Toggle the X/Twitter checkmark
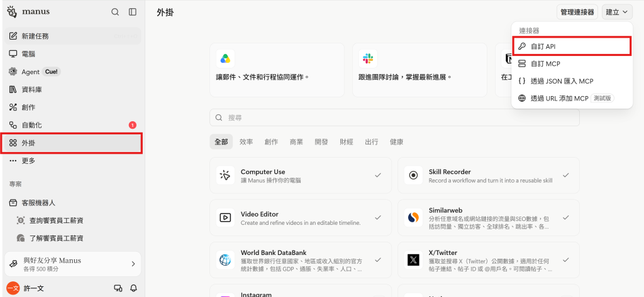 point(565,260)
